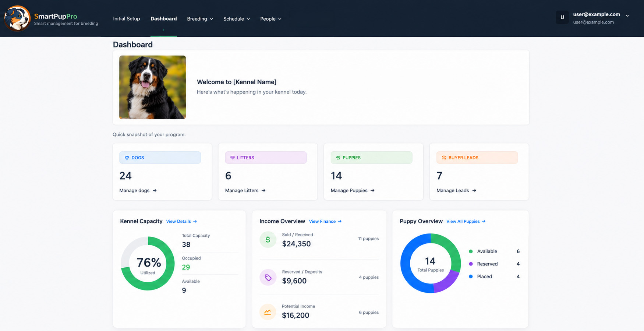Click the U user avatar
644x331 pixels.
562,17
